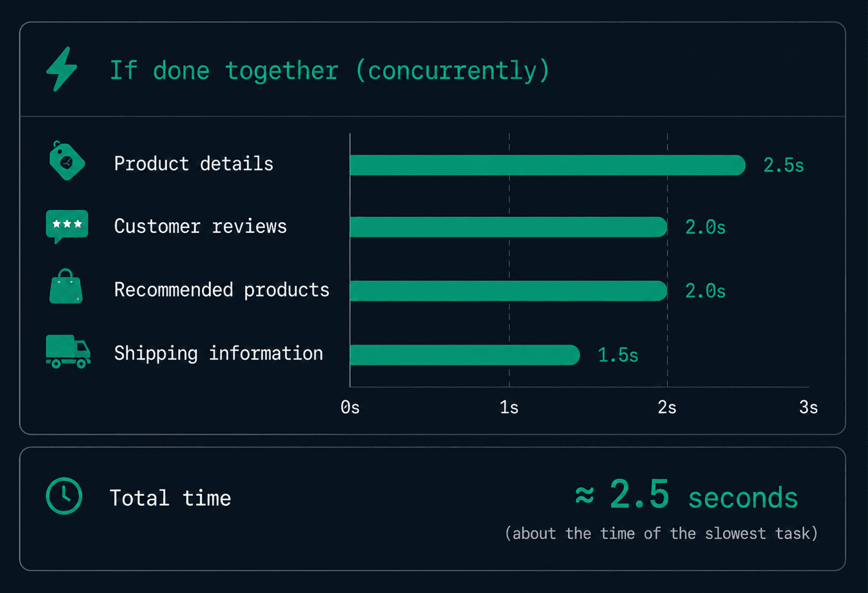
Task: Select the Shipping information bar
Action: point(465,355)
